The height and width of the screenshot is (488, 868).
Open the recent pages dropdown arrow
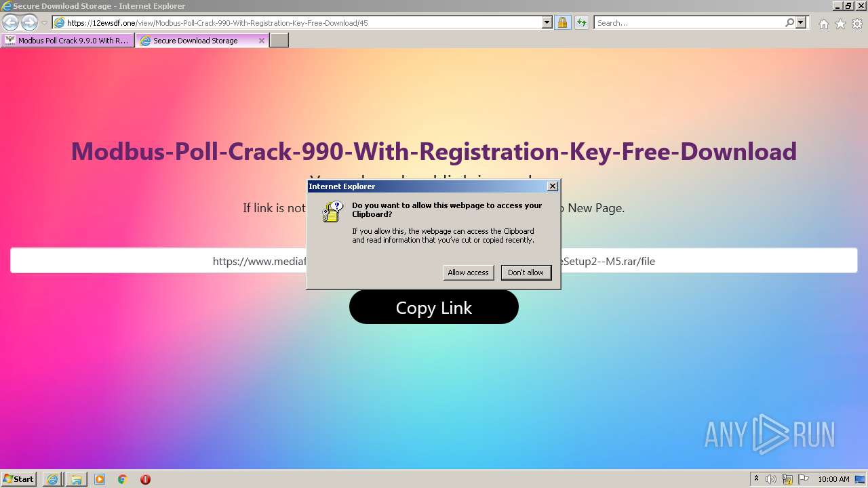[x=44, y=23]
